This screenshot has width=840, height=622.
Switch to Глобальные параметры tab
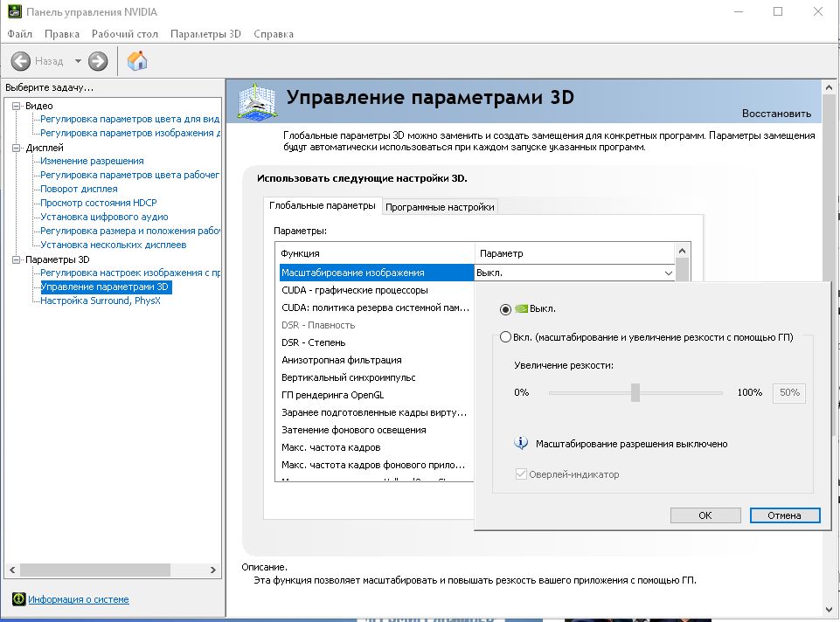click(x=323, y=205)
